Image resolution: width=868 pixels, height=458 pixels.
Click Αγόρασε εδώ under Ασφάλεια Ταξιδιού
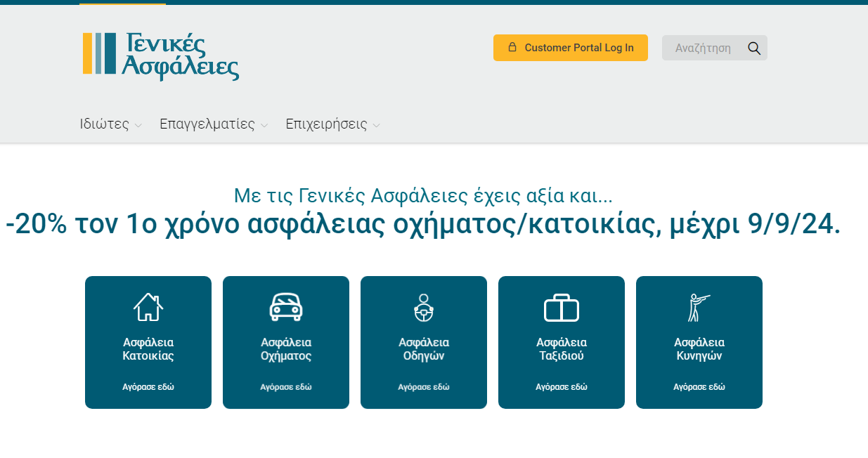[562, 387]
